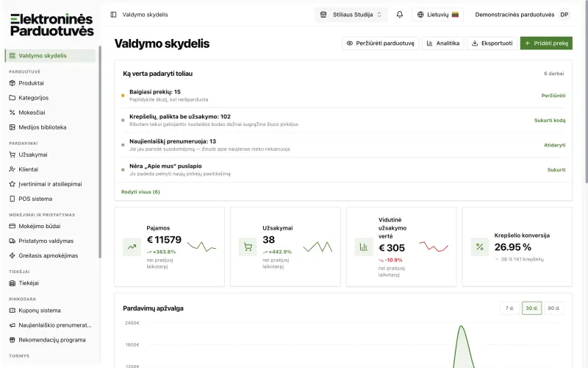Click the globe icon beside Lietuvių
The width and height of the screenshot is (588, 368).
[x=420, y=15]
